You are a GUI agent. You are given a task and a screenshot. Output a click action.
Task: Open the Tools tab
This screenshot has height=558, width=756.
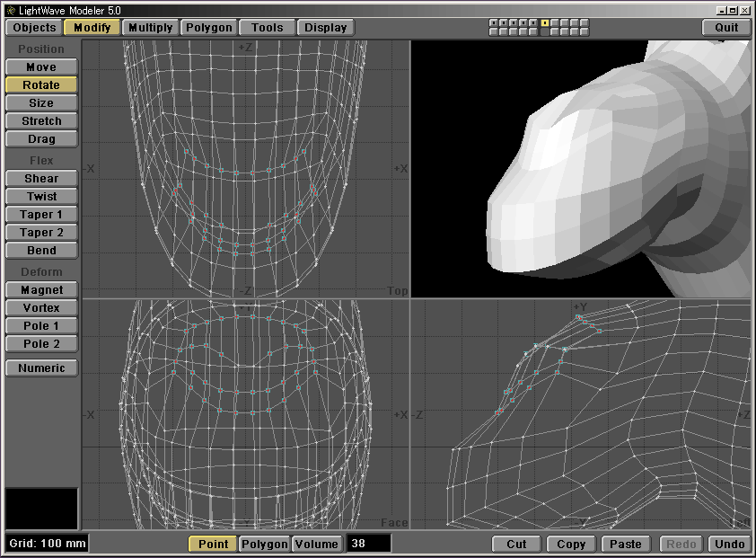coord(268,27)
